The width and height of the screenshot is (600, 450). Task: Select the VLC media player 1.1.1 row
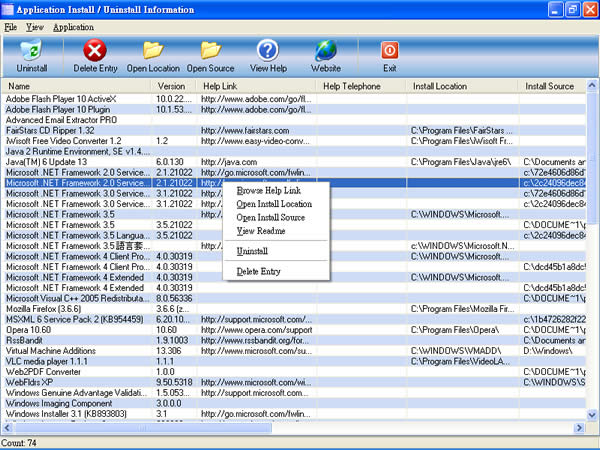[x=295, y=361]
